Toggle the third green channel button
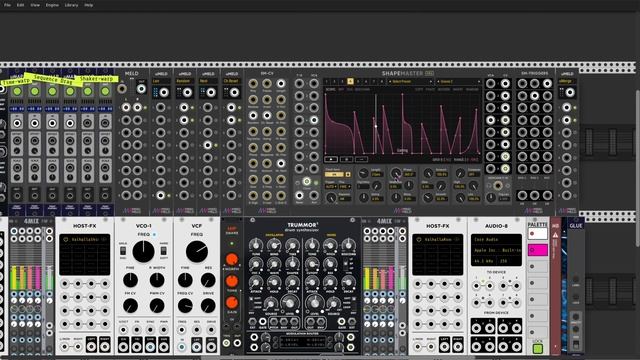Image resolution: width=640 pixels, height=360 pixels. pyautogui.click(x=52, y=91)
